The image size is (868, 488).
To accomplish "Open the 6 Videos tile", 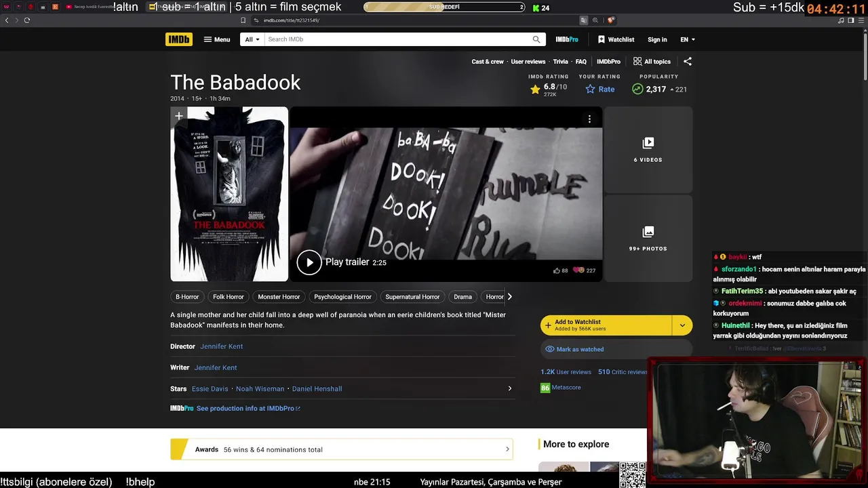I will tap(648, 150).
